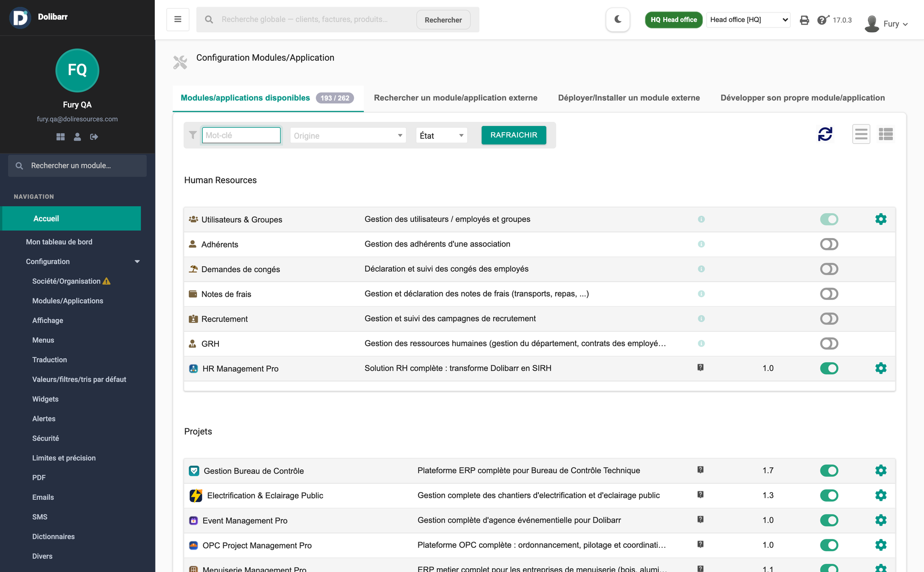The width and height of the screenshot is (924, 572).
Task: Enable the GRH module
Action: pos(829,343)
